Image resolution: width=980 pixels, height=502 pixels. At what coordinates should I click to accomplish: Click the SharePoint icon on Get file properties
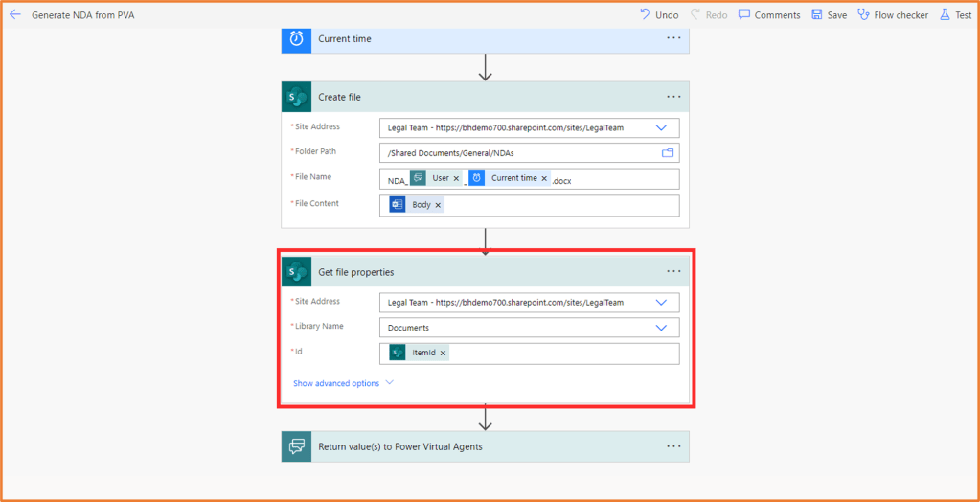[x=297, y=273]
